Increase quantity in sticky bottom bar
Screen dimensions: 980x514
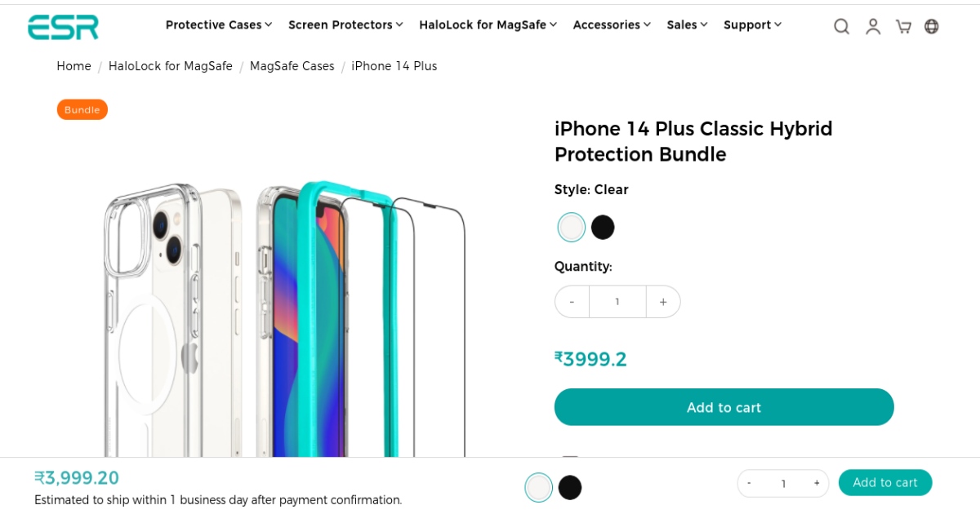[x=816, y=483]
